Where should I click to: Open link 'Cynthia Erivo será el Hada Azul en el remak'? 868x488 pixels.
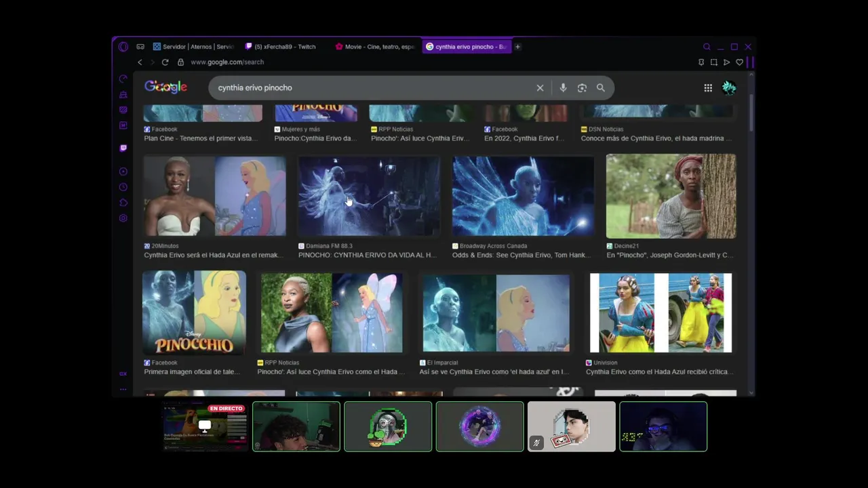click(214, 256)
